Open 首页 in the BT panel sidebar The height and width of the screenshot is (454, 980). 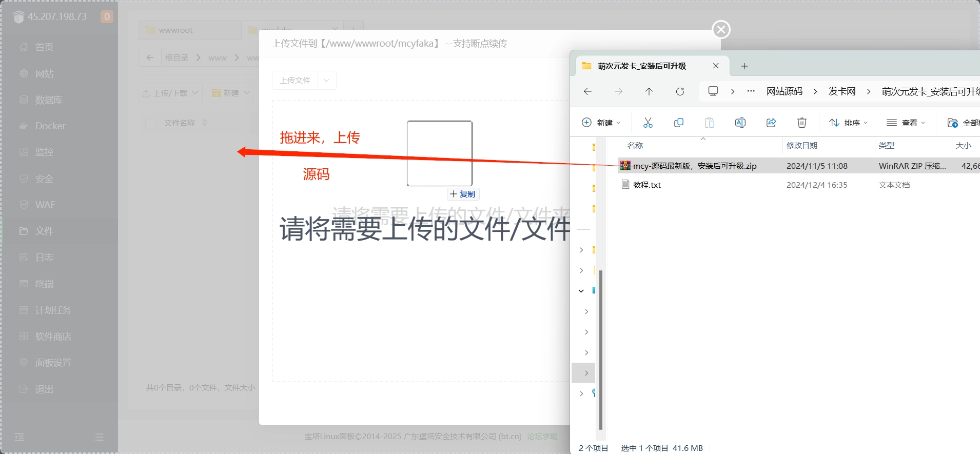44,47
